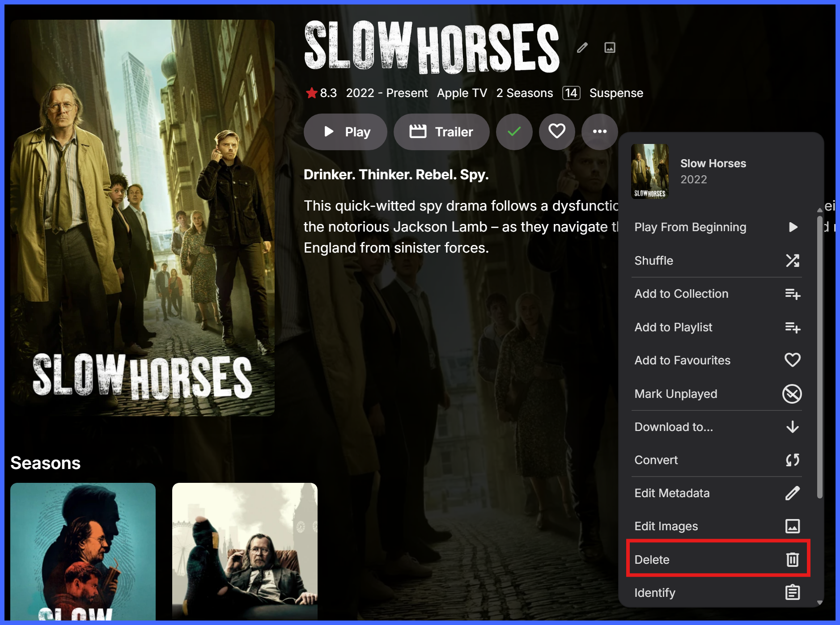Click the Slow Horses title logo
This screenshot has width=840, height=625.
[432, 47]
